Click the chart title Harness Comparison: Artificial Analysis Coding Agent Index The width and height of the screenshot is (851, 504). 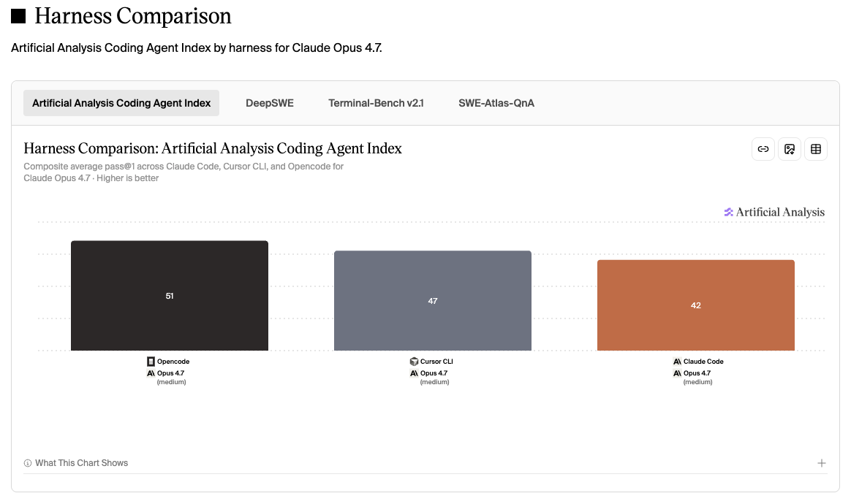[213, 149]
